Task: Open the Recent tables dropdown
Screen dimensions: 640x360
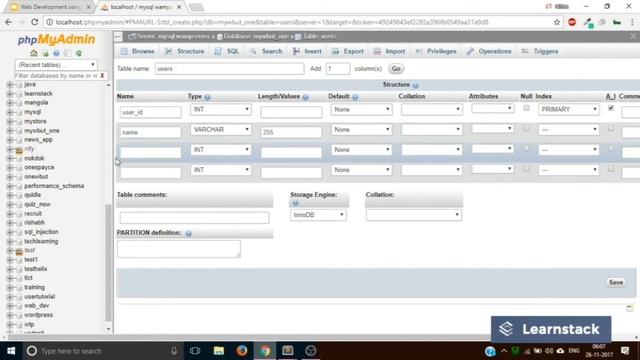Action: [56, 65]
